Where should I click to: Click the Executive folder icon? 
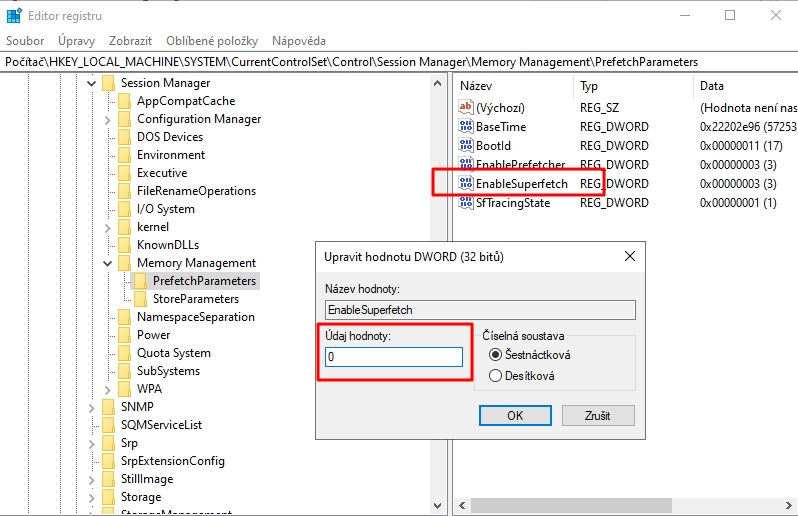(125, 173)
